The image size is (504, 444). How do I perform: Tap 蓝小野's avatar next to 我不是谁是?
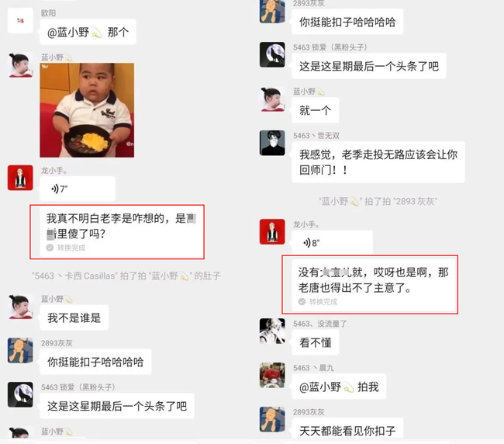[20, 307]
